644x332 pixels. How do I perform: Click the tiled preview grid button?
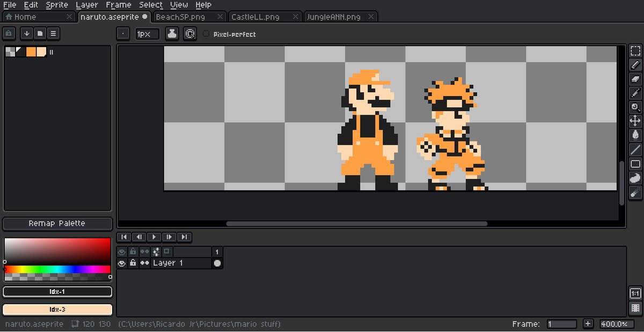click(x=635, y=308)
